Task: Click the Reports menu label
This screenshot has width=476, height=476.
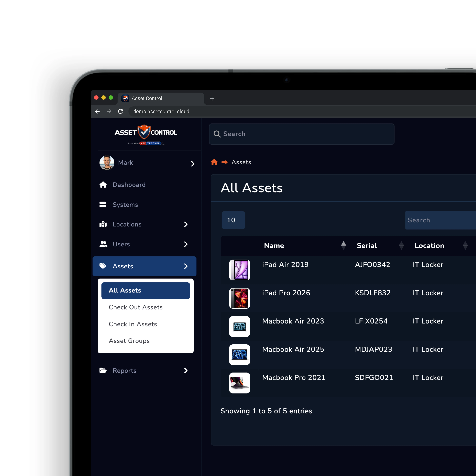Action: [x=124, y=371]
